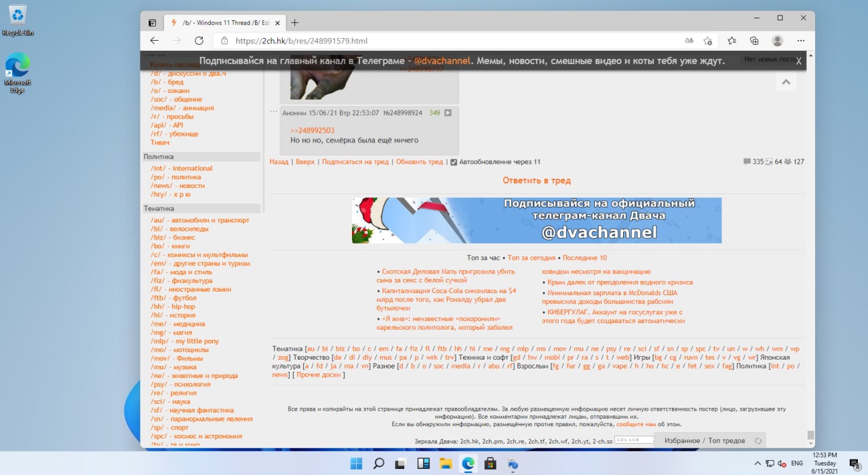Open File Explorer from the taskbar
Image resolution: width=868 pixels, height=475 pixels.
(x=446, y=464)
